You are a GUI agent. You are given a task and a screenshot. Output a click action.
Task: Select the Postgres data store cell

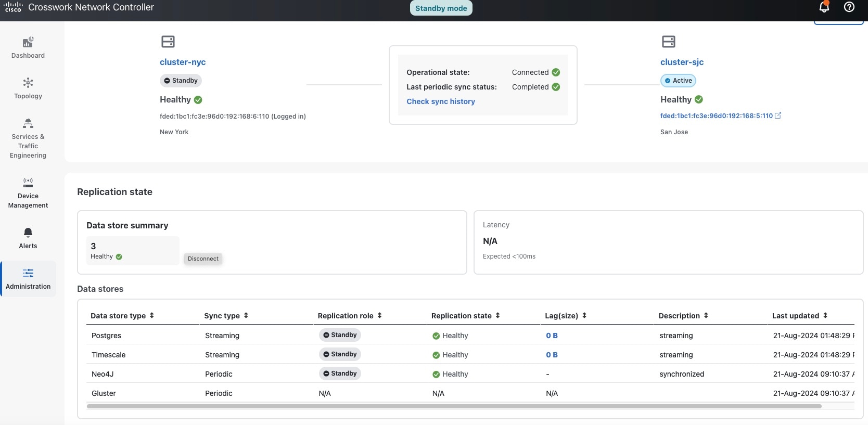pos(106,336)
